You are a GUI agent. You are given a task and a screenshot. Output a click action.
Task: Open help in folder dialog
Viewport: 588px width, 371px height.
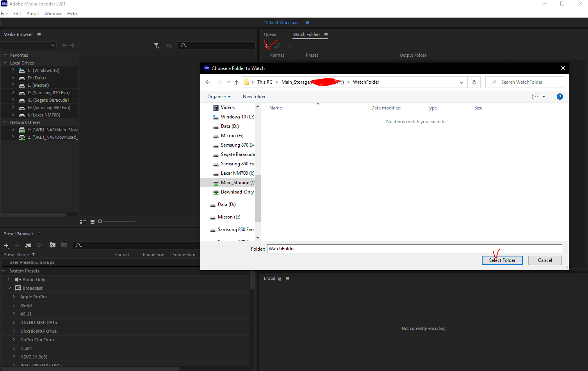(560, 97)
